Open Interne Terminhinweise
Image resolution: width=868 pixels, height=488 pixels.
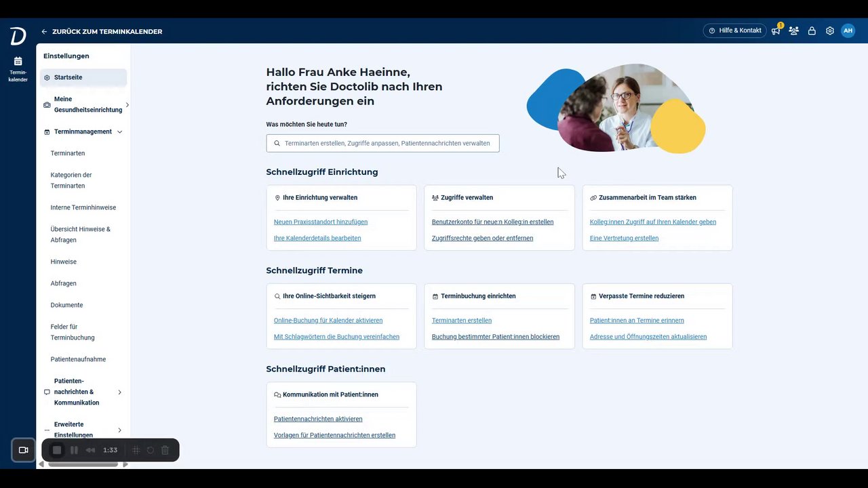[83, 207]
